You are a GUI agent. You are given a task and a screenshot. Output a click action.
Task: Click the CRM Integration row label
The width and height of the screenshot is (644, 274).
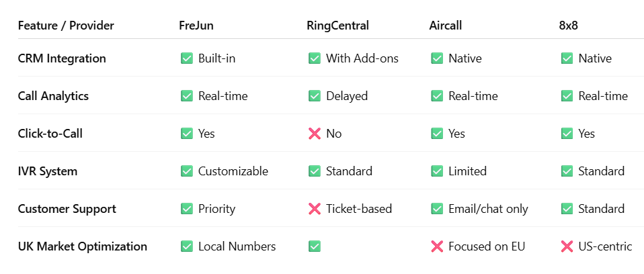62,58
